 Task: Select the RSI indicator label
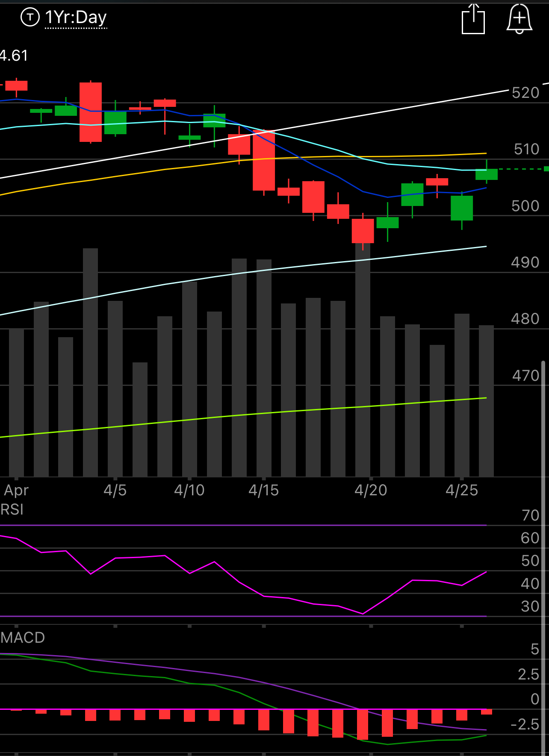click(12, 509)
